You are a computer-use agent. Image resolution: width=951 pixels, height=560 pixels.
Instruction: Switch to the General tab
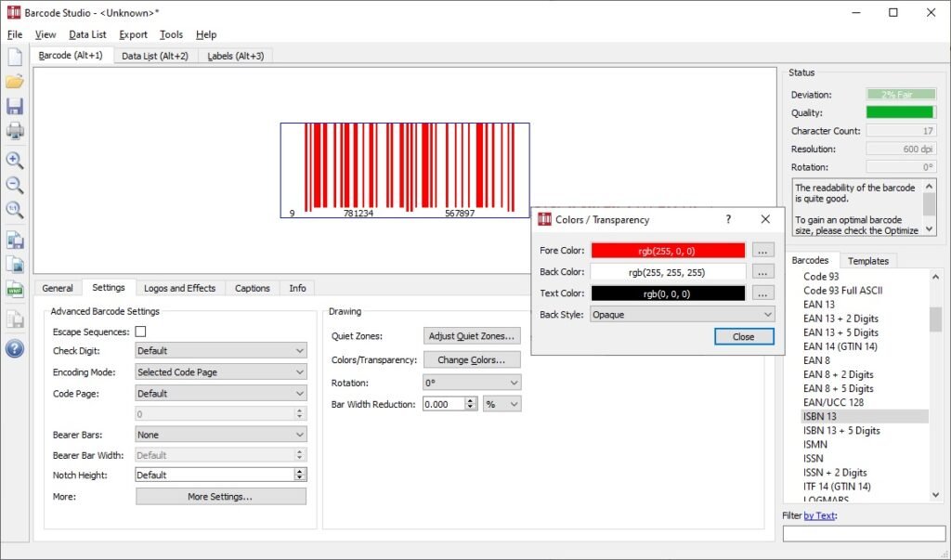58,288
